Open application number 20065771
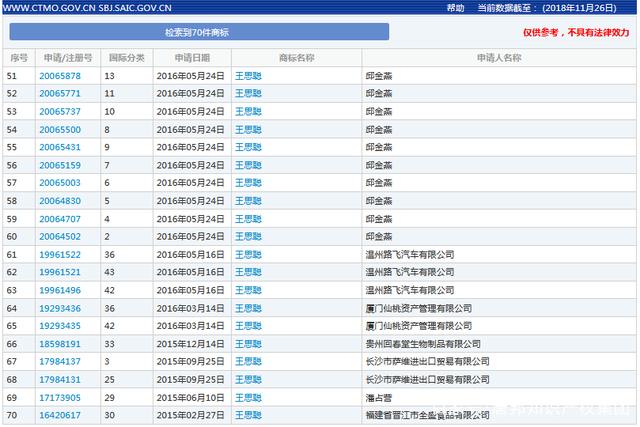Image resolution: width=640 pixels, height=427 pixels. (x=60, y=94)
